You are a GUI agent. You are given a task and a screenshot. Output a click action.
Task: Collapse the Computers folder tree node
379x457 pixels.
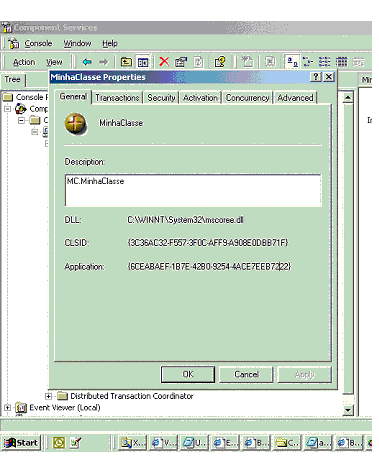point(21,120)
